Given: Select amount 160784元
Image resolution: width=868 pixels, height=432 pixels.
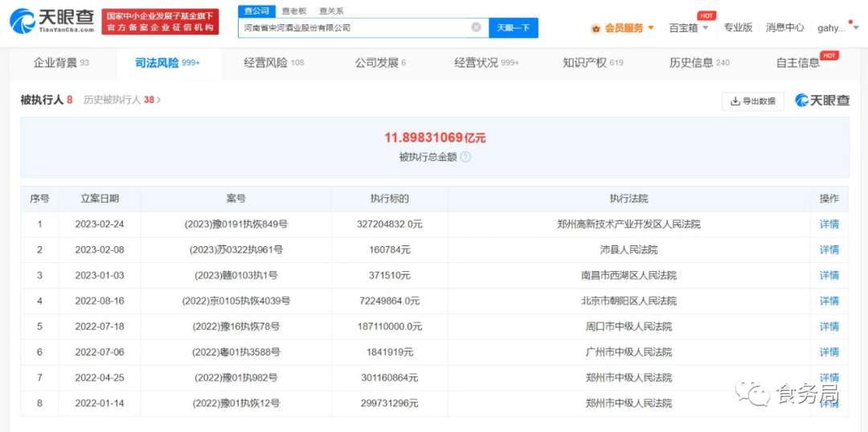Looking at the screenshot, I should pyautogui.click(x=390, y=249).
